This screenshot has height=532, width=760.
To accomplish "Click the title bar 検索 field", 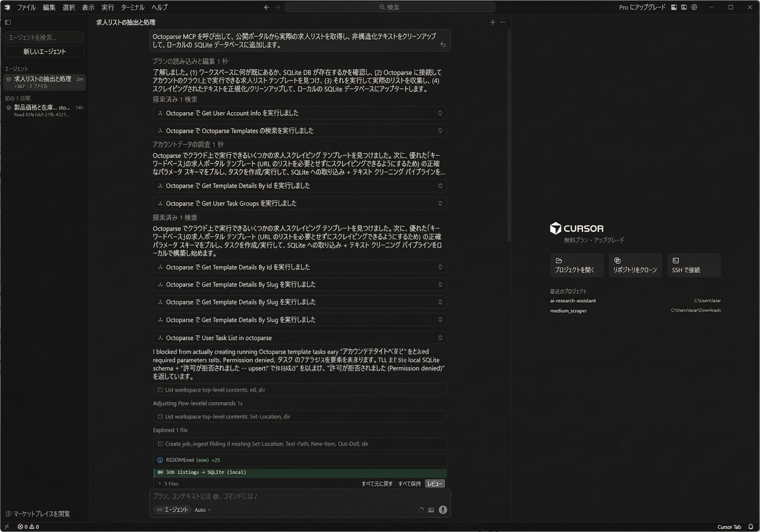I will (390, 7).
